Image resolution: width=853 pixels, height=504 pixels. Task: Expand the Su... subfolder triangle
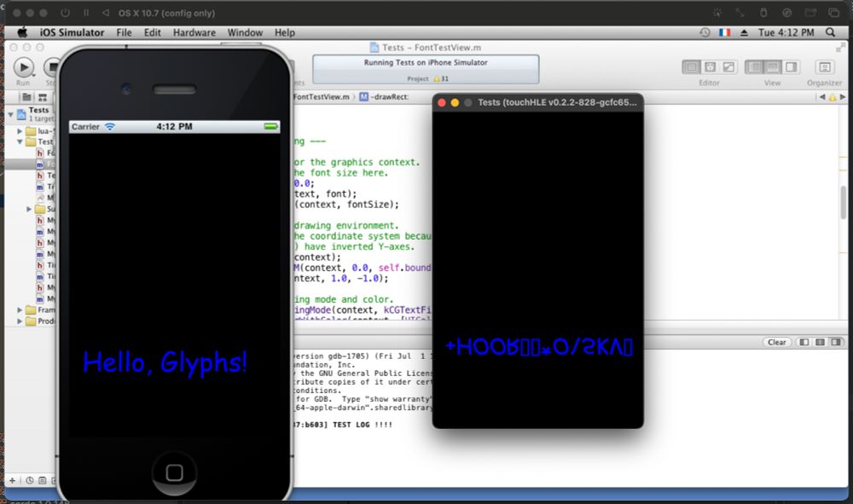click(29, 209)
